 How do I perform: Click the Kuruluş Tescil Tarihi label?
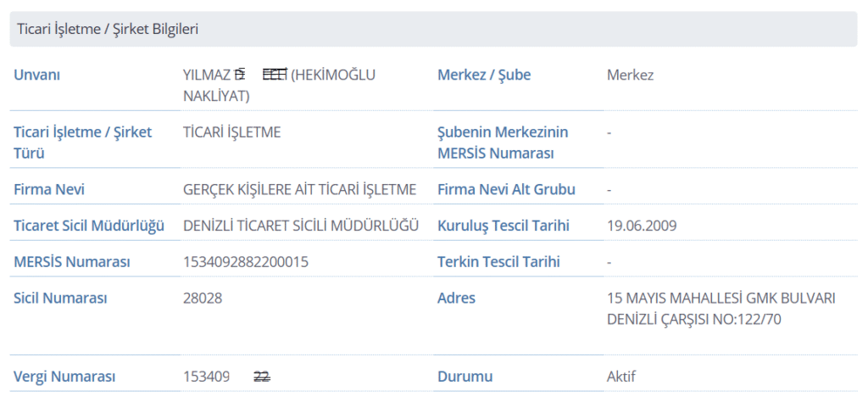pos(503,226)
